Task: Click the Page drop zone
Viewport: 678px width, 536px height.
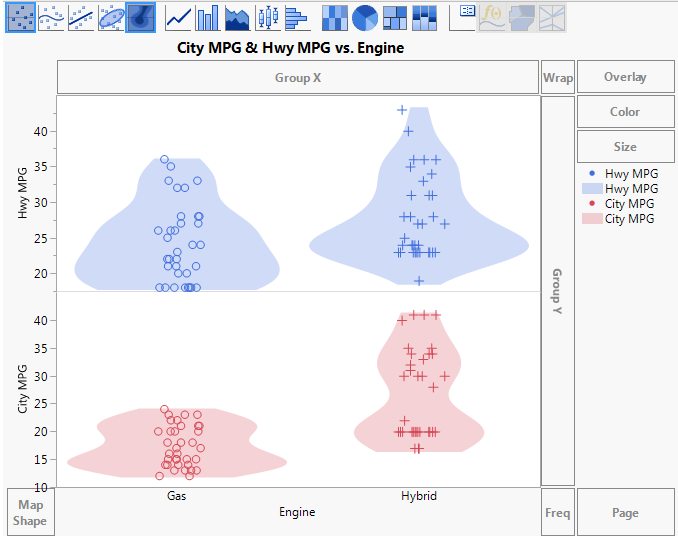Action: click(625, 512)
